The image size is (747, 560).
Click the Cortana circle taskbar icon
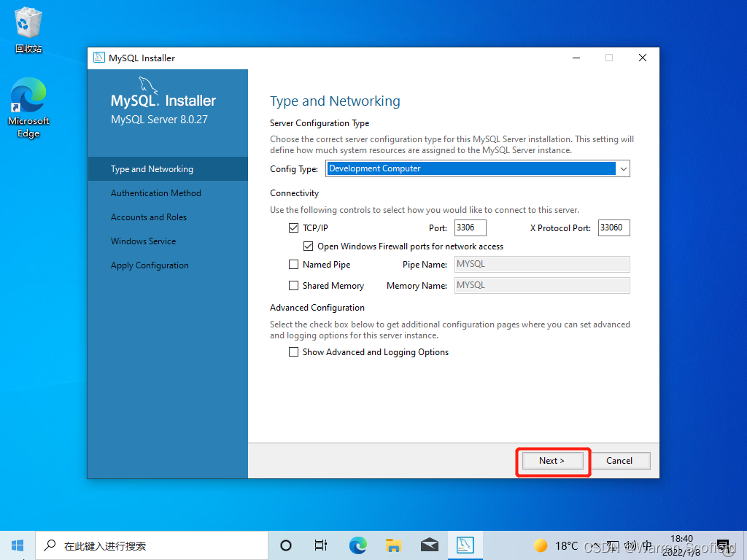[286, 545]
